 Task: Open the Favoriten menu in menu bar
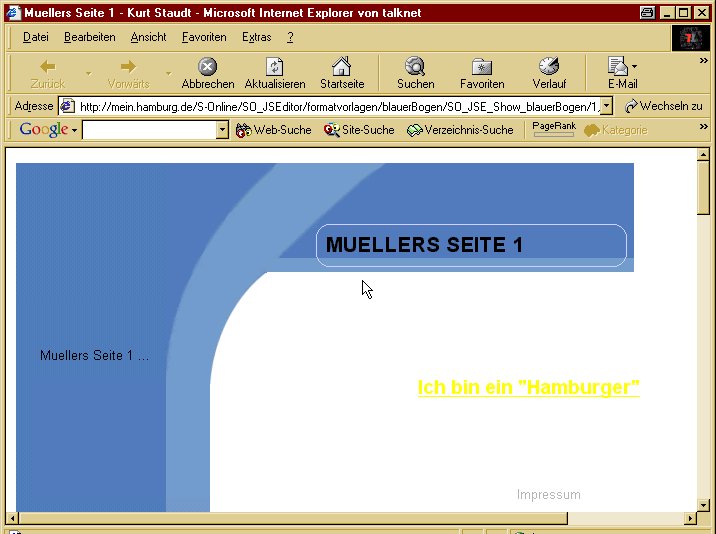(x=204, y=37)
